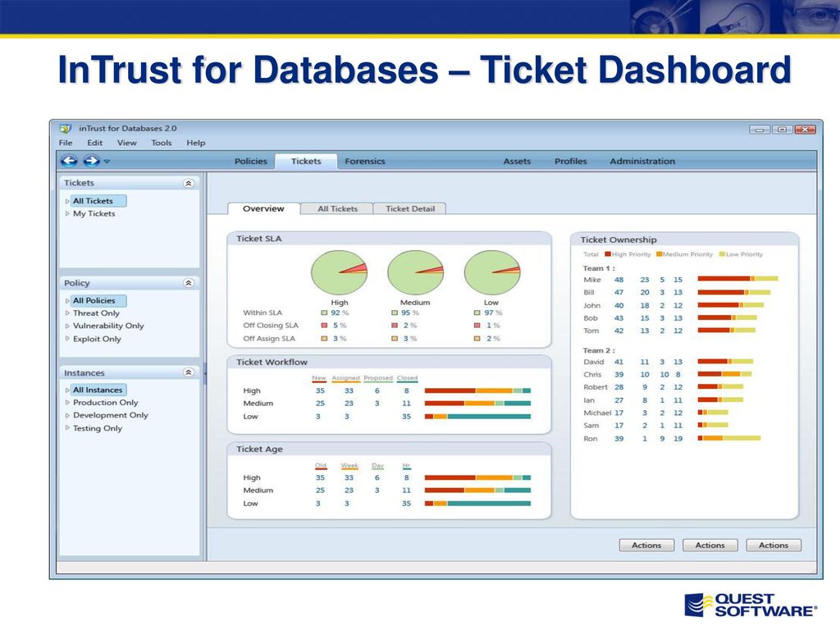Image resolution: width=840 pixels, height=630 pixels.
Task: Click the High row bar in Ticket Workflow
Action: pos(478,390)
